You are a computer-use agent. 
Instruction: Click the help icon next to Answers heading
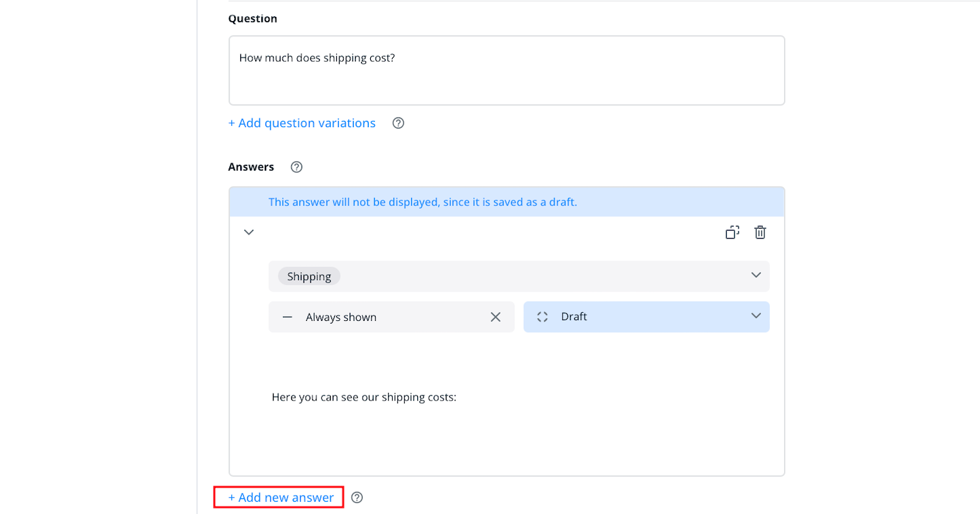pyautogui.click(x=296, y=167)
